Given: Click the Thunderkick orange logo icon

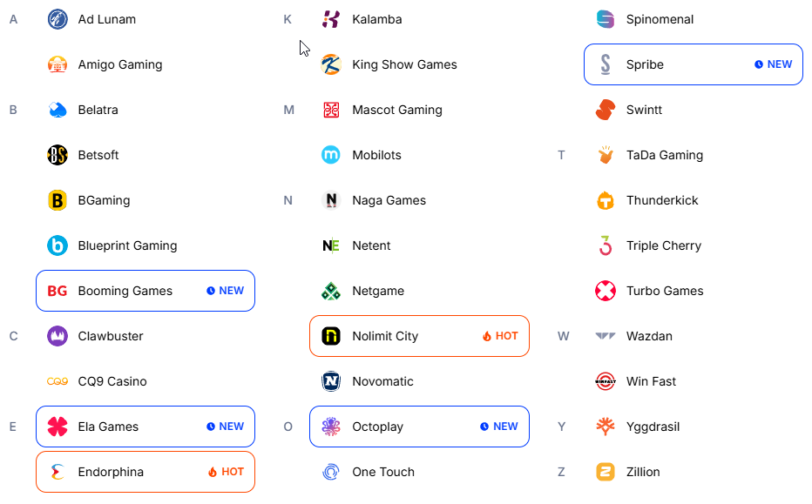Looking at the screenshot, I should coord(606,200).
